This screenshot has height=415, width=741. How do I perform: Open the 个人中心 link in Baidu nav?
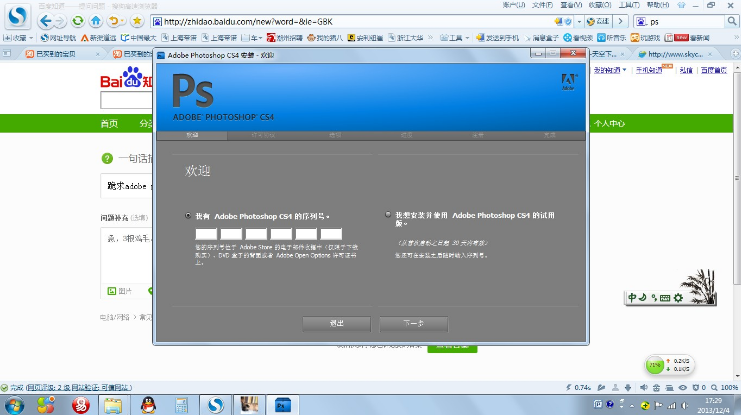[609, 123]
